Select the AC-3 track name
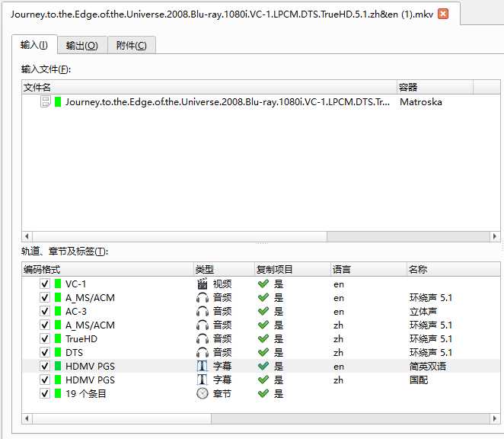 [x=76, y=311]
